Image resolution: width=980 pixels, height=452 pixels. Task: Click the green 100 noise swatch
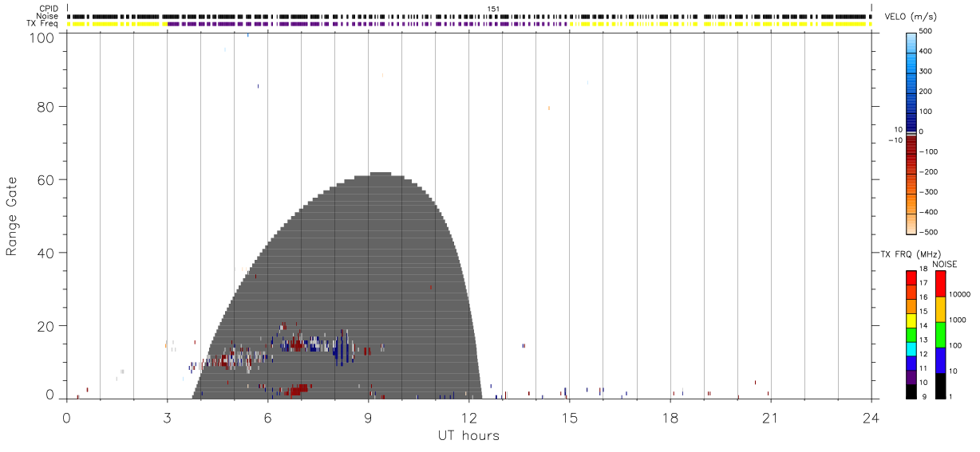(x=940, y=335)
